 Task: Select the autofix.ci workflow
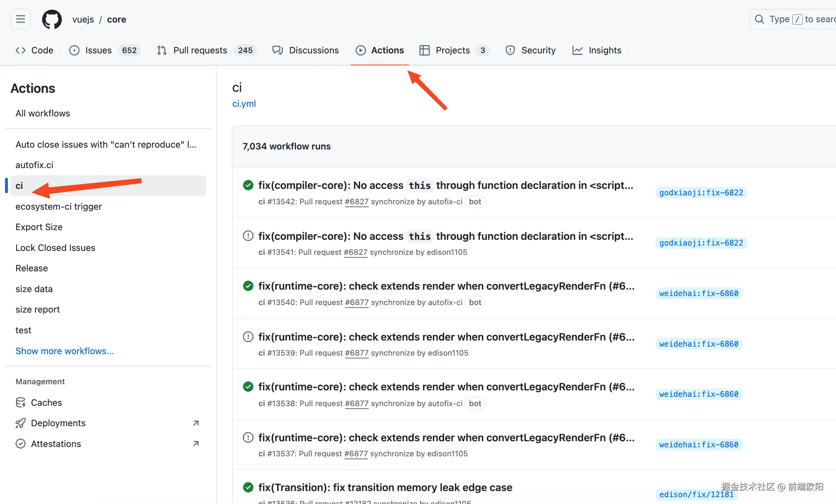pos(34,165)
